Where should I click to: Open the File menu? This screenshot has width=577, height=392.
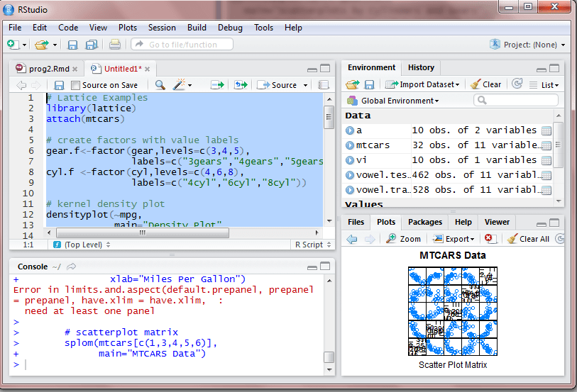15,28
